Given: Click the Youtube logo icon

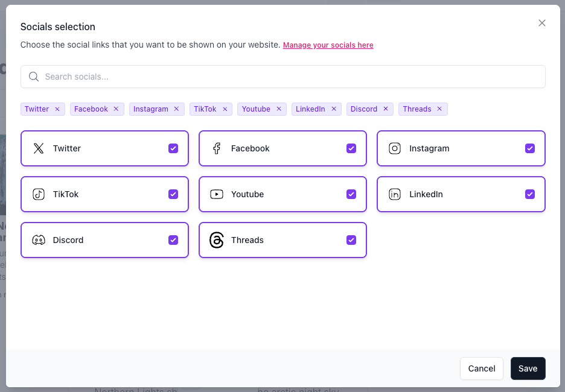Looking at the screenshot, I should pos(217,194).
